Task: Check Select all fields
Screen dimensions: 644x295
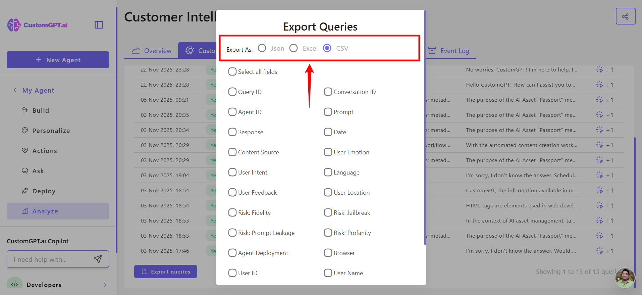Action: [x=232, y=71]
